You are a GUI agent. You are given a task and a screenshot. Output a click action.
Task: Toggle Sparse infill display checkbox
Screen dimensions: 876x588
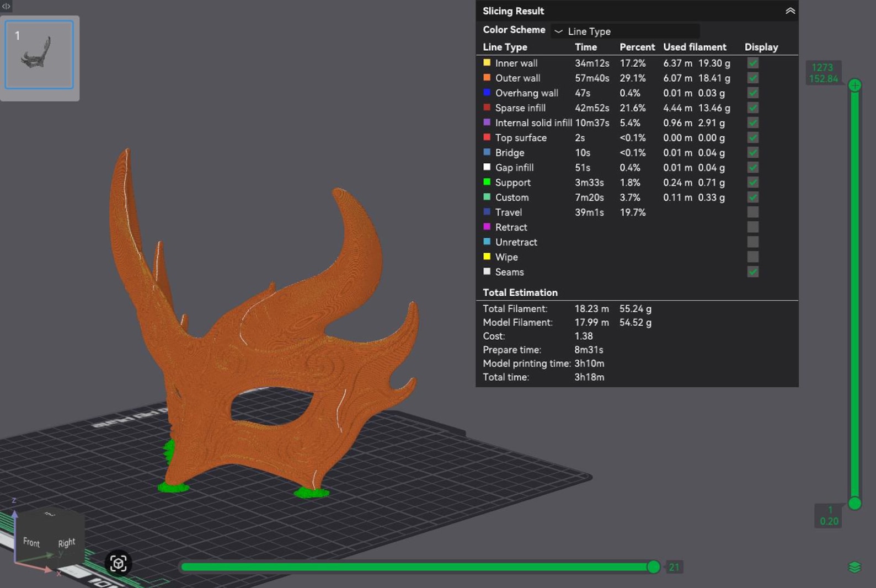(752, 108)
